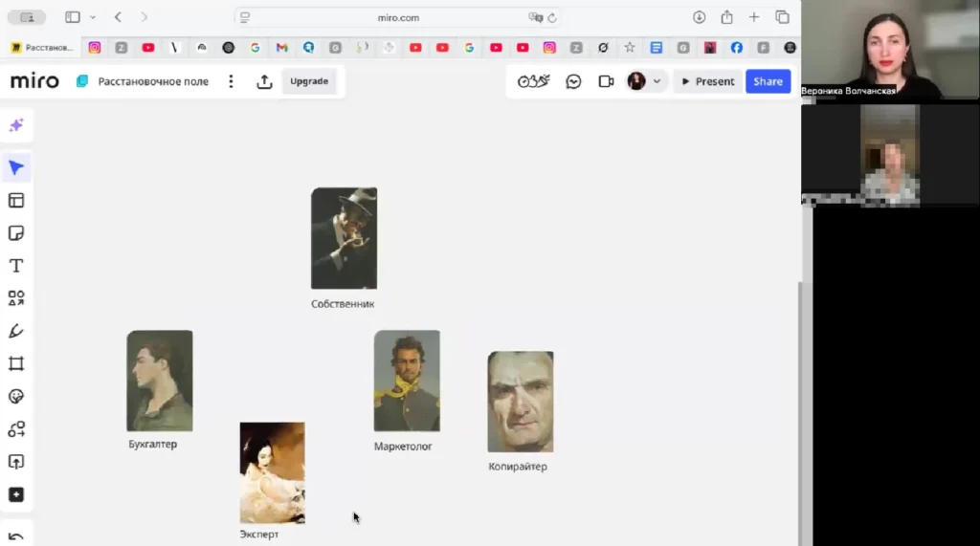
Task: Open Safari downloads icon
Action: (x=699, y=17)
